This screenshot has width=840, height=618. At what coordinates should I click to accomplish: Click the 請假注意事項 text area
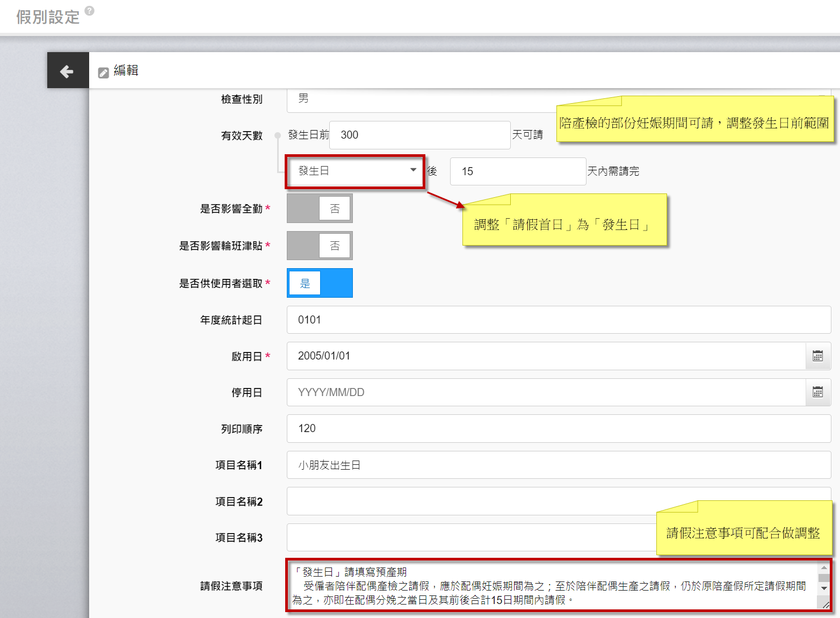553,586
